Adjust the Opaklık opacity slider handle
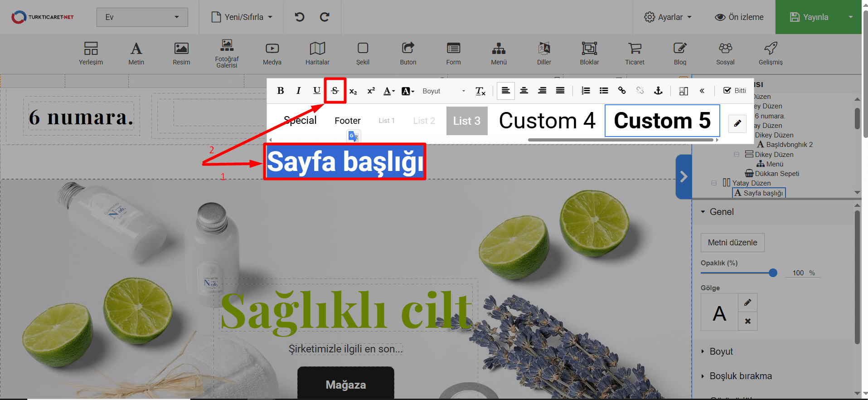 [x=773, y=273]
